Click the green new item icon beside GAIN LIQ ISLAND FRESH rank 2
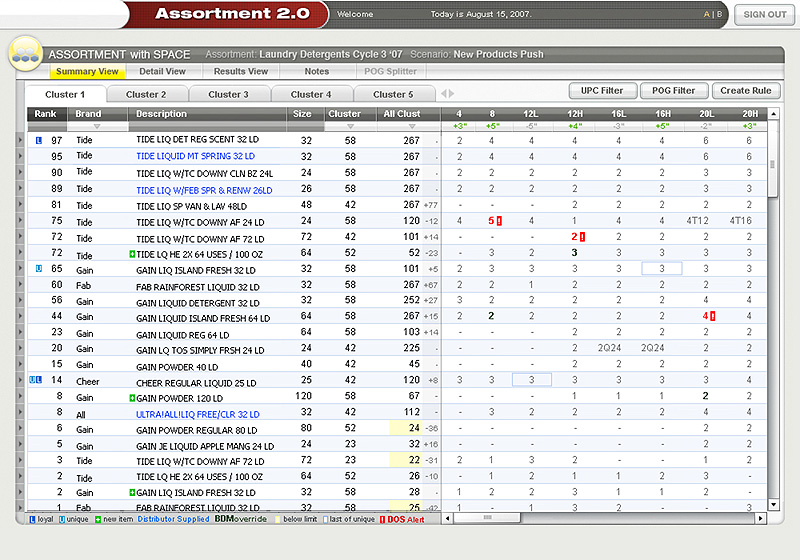Viewport: 800px width, 560px height. pyautogui.click(x=132, y=492)
